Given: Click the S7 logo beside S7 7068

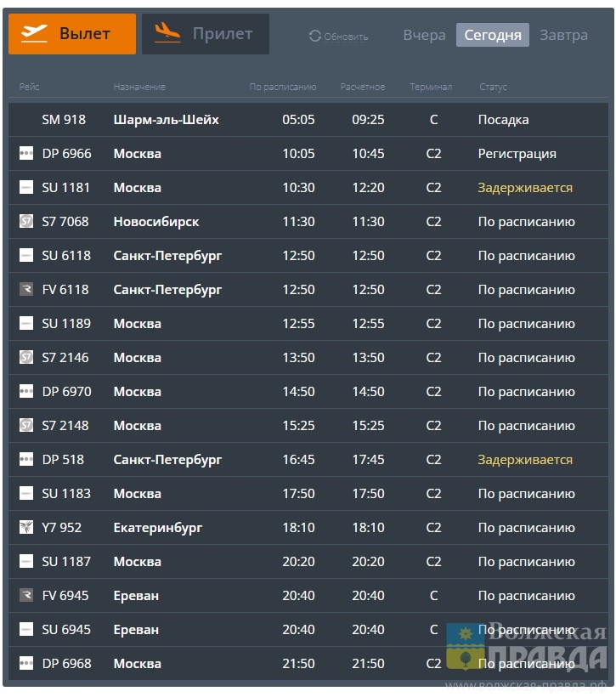Looking at the screenshot, I should tap(26, 222).
